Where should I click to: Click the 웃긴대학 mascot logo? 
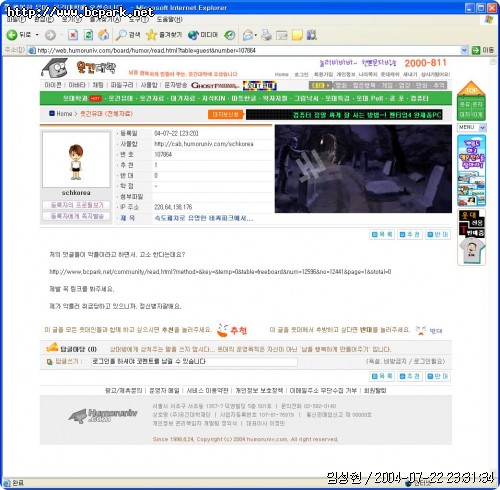click(x=55, y=68)
